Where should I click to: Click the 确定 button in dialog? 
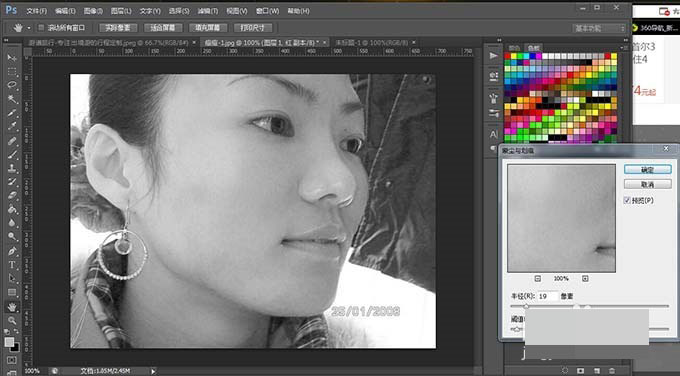click(x=647, y=170)
